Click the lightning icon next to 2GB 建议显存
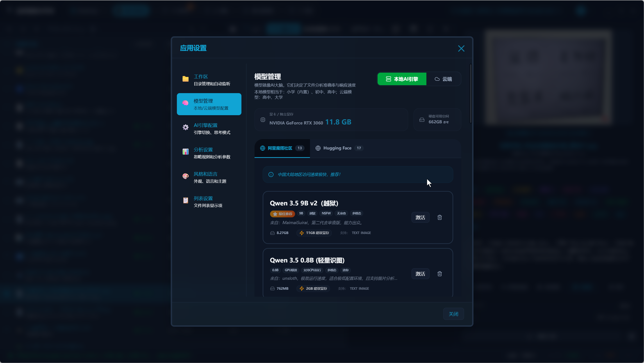The width and height of the screenshot is (644, 363). [302, 289]
